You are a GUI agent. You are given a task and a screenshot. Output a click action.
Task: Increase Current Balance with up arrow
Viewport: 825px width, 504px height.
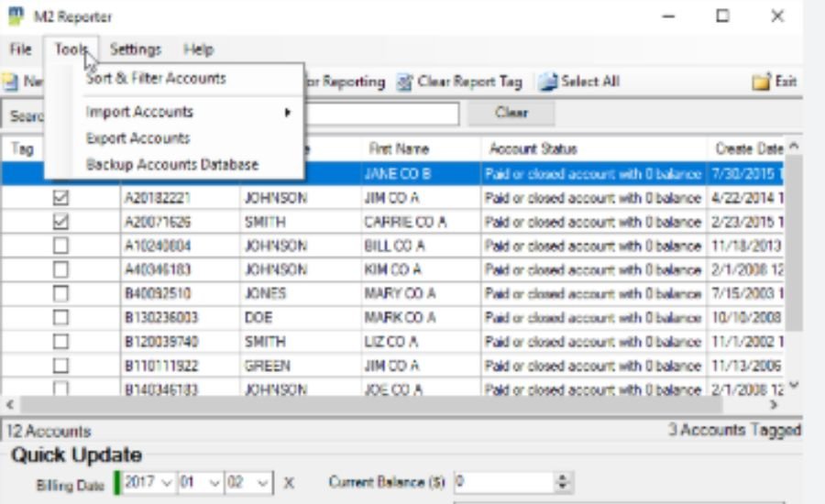563,477
